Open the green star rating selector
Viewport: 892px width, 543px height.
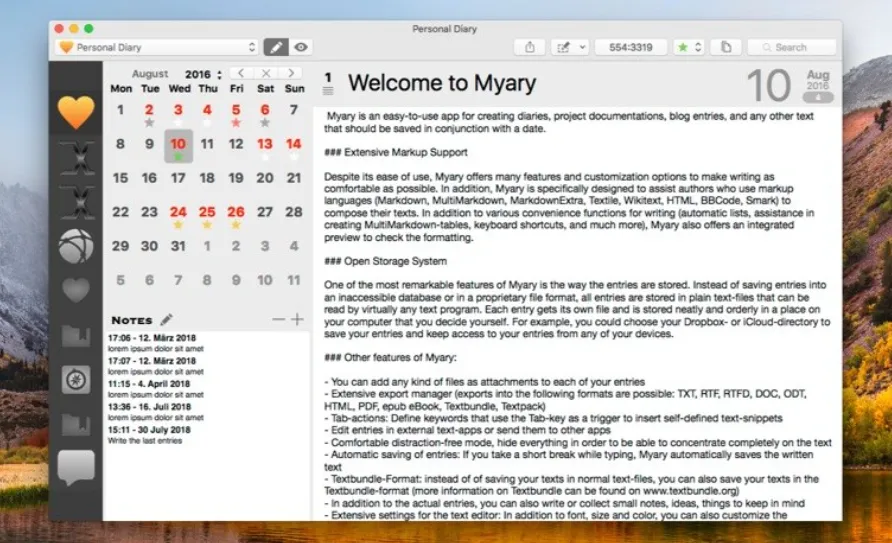click(689, 47)
